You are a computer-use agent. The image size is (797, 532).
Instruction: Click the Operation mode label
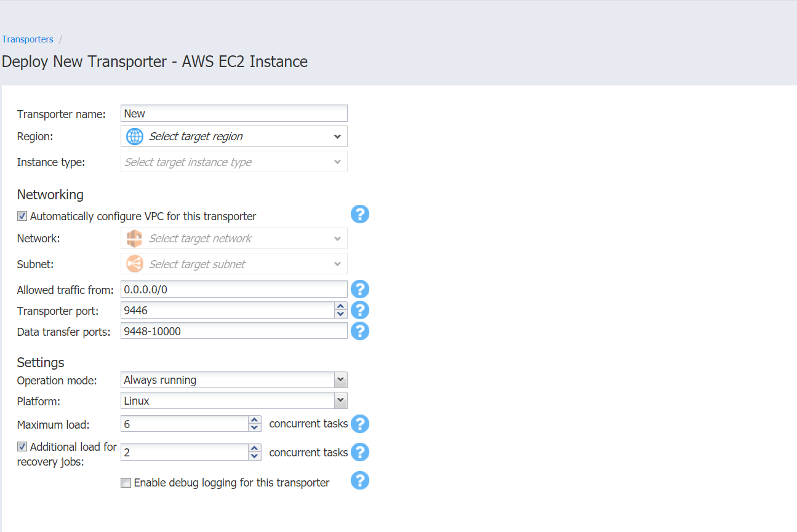[x=57, y=381]
